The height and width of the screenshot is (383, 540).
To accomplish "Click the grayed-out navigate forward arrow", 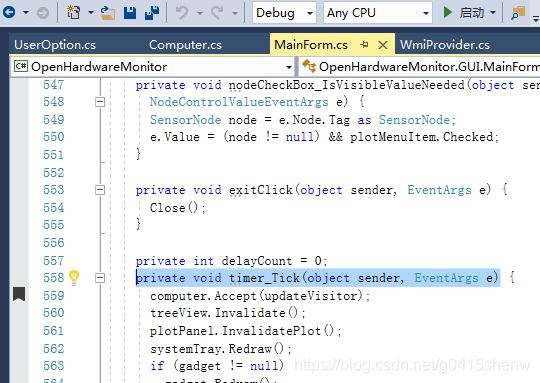I will pyautogui.click(x=43, y=13).
